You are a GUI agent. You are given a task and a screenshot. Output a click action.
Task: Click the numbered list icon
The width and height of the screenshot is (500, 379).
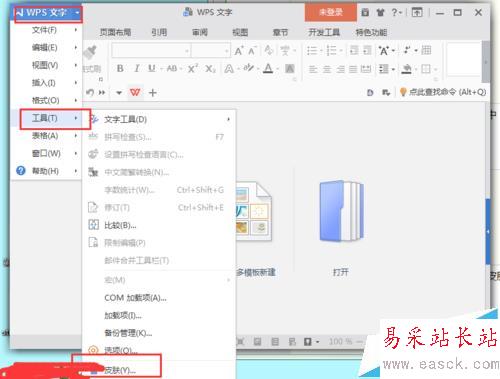tap(331, 51)
